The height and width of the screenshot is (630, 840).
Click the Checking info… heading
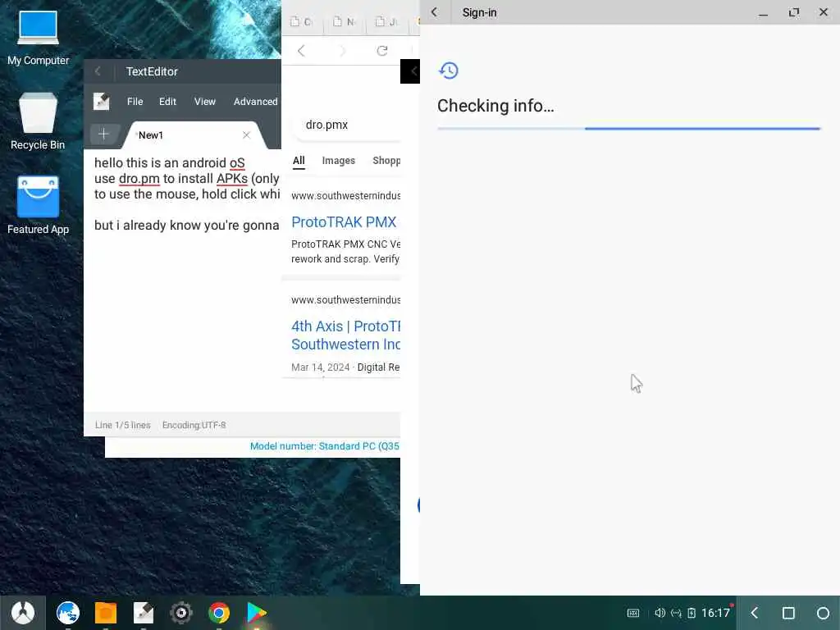[495, 106]
